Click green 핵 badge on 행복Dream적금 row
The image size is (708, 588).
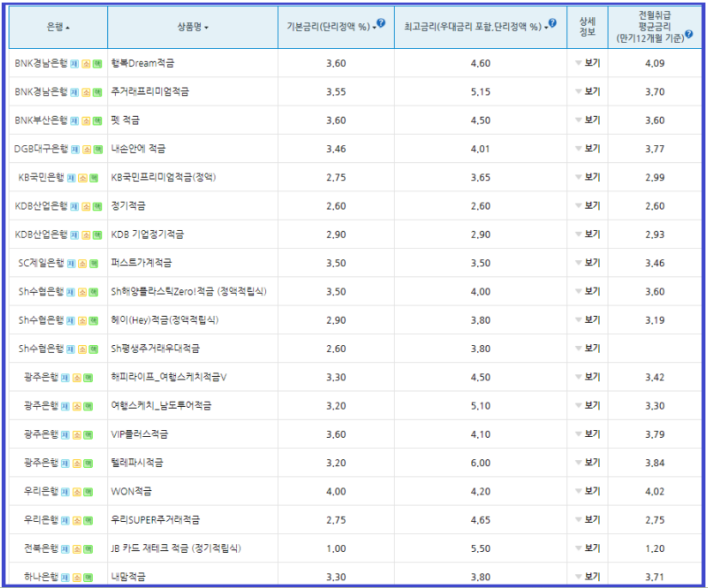coord(97,64)
